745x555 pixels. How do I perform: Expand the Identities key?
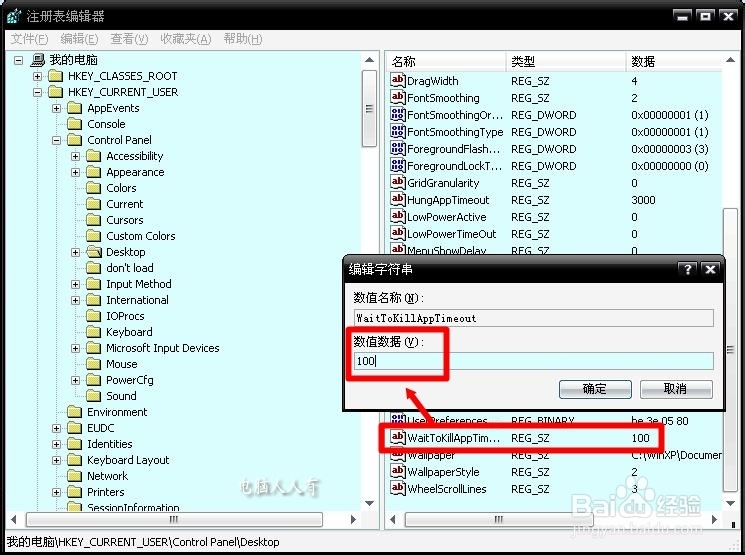tap(57, 444)
